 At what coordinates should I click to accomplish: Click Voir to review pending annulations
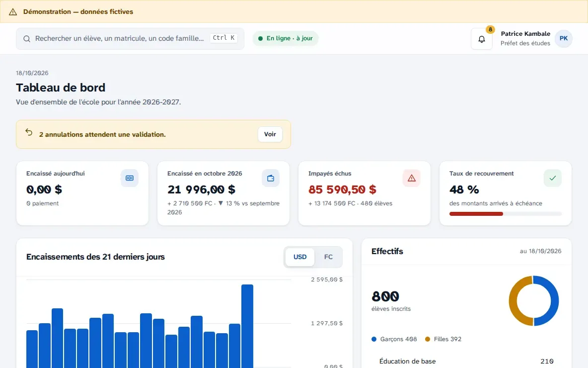coord(270,134)
